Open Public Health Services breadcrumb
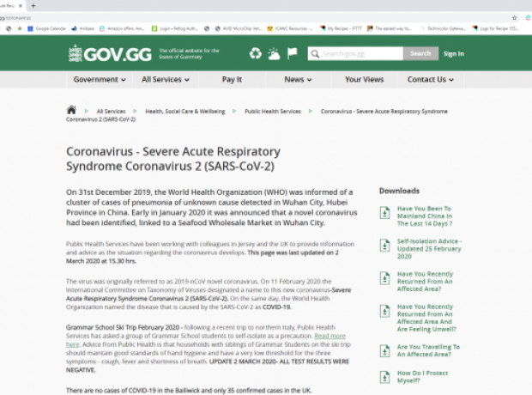 pos(273,112)
